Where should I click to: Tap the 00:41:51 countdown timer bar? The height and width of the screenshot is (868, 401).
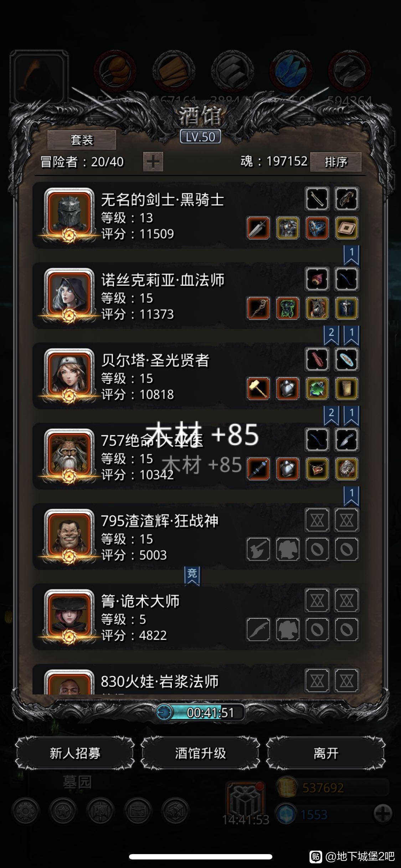pos(200,713)
